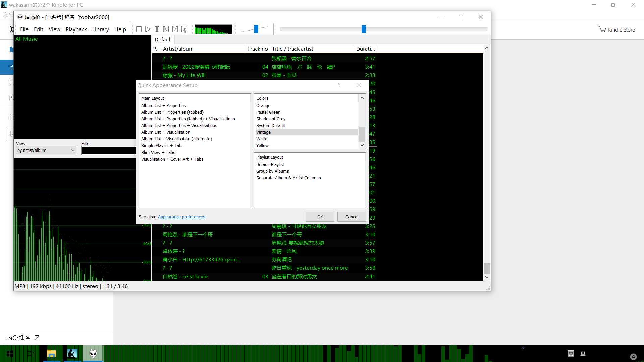Select the White color scheme
Viewport: 644px width, 362px height.
pyautogui.click(x=307, y=139)
